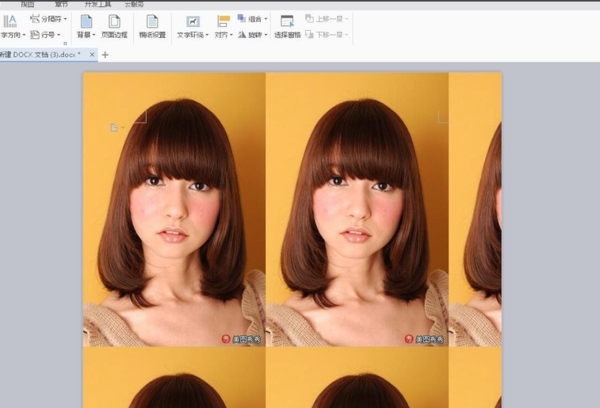Screen dimensions: 600x408
Task: Switch to the View (视图) ribbon tab
Action: coord(28,4)
